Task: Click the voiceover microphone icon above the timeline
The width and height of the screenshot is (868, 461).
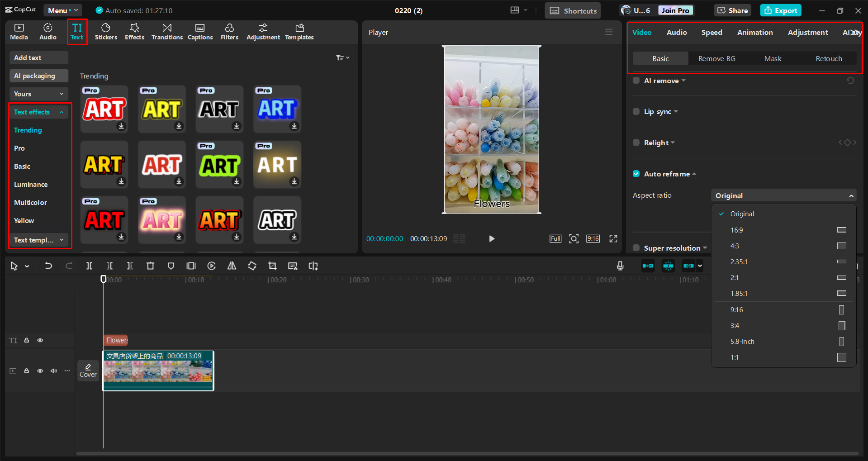Action: click(x=620, y=266)
